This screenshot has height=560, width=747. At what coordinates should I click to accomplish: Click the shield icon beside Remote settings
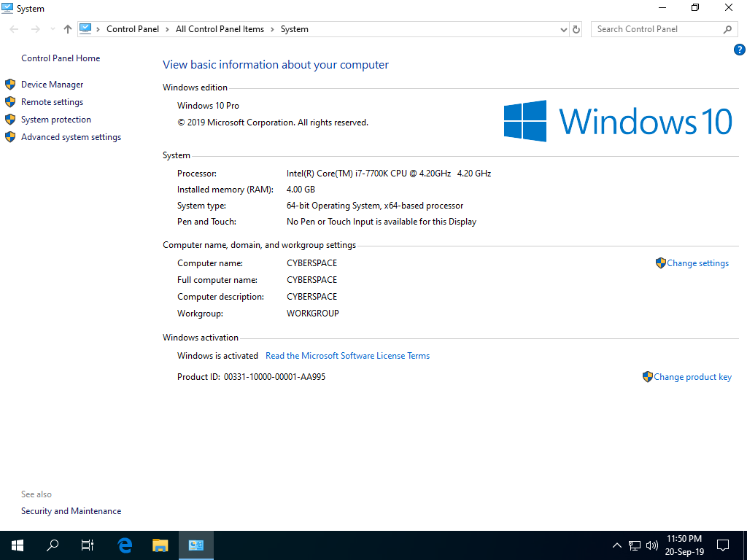10,102
